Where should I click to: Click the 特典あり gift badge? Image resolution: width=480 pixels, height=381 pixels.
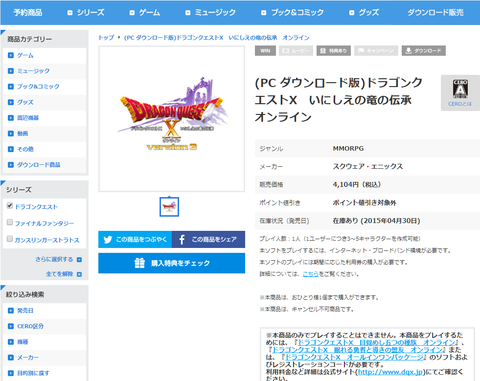click(333, 51)
